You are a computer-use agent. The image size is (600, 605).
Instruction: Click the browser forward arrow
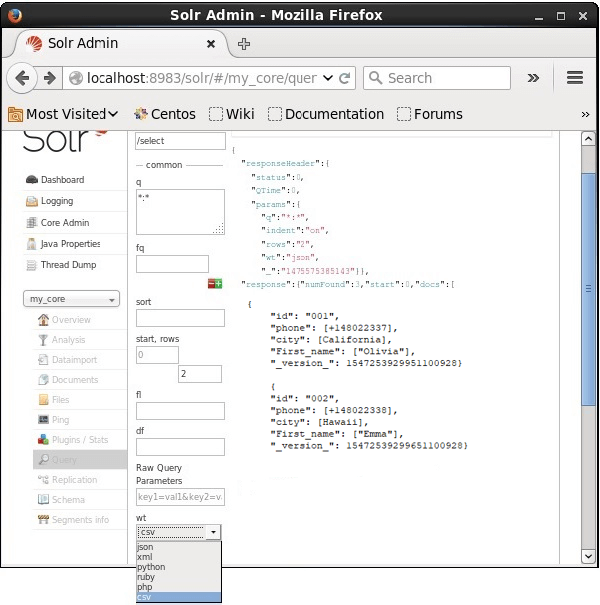[49, 78]
